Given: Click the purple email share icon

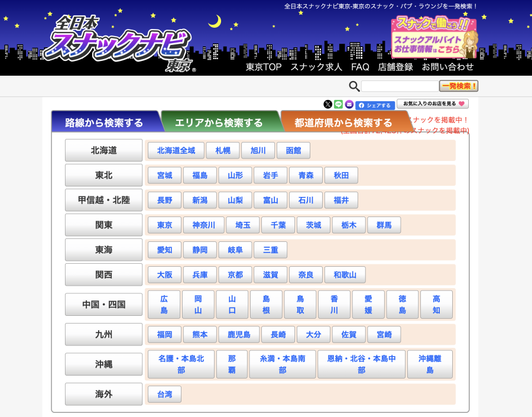Looking at the screenshot, I should [349, 104].
